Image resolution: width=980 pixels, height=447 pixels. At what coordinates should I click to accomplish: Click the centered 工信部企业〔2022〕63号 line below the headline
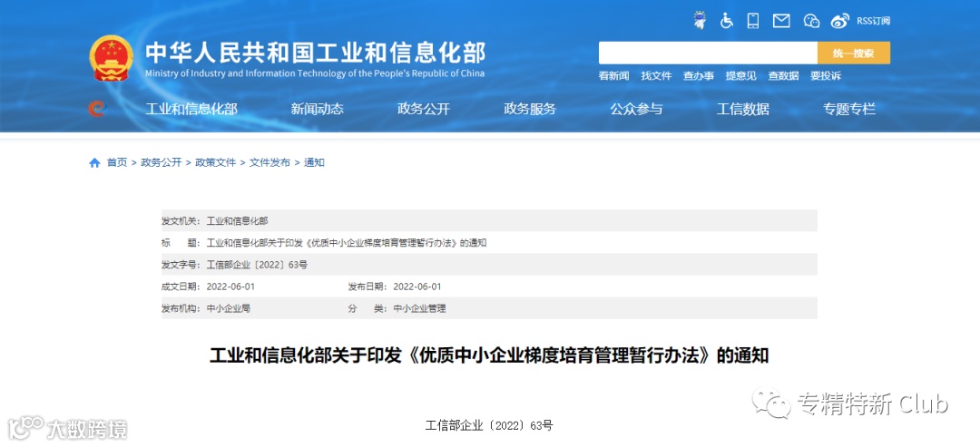pyautogui.click(x=489, y=426)
